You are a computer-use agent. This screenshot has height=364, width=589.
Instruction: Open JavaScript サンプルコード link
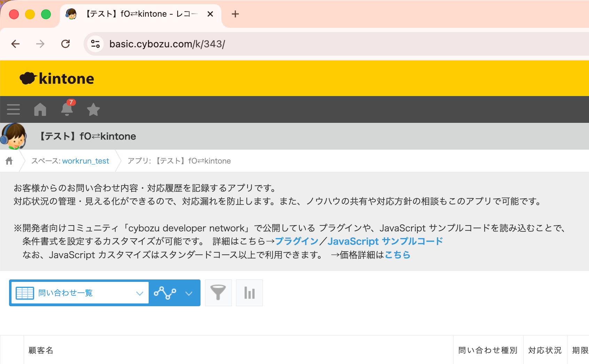(385, 241)
